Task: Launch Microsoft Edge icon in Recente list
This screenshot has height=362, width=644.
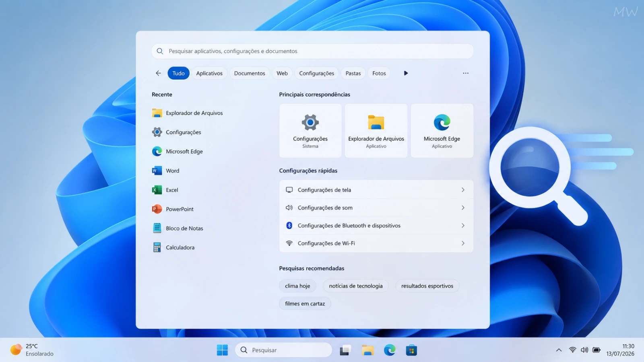Action: tap(157, 151)
